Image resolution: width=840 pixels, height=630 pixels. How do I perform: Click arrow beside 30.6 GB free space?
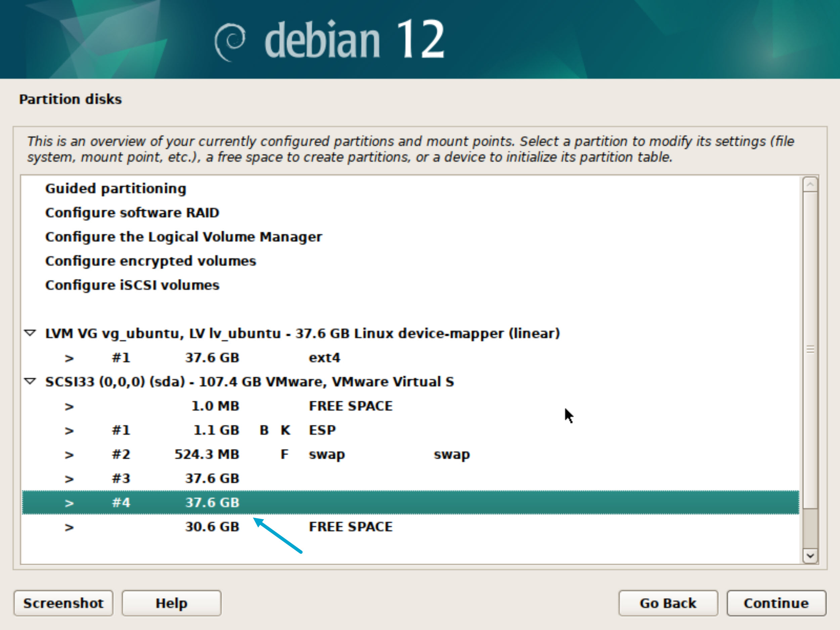coord(69,527)
